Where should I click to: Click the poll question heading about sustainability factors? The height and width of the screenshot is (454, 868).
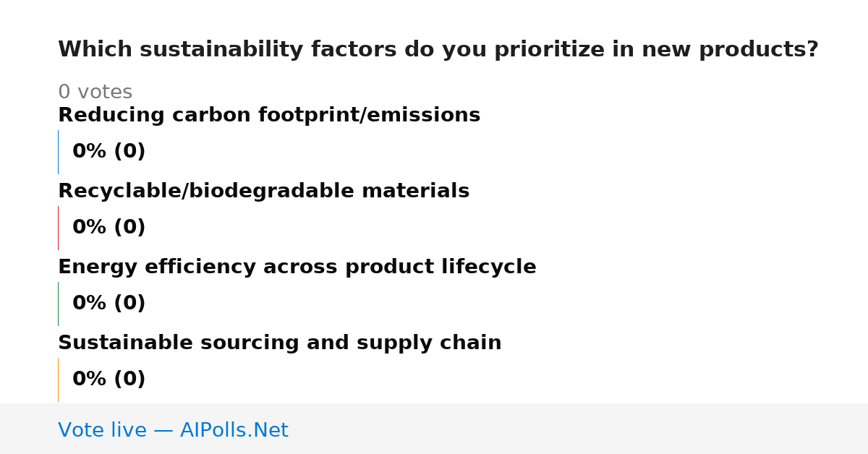coord(438,50)
